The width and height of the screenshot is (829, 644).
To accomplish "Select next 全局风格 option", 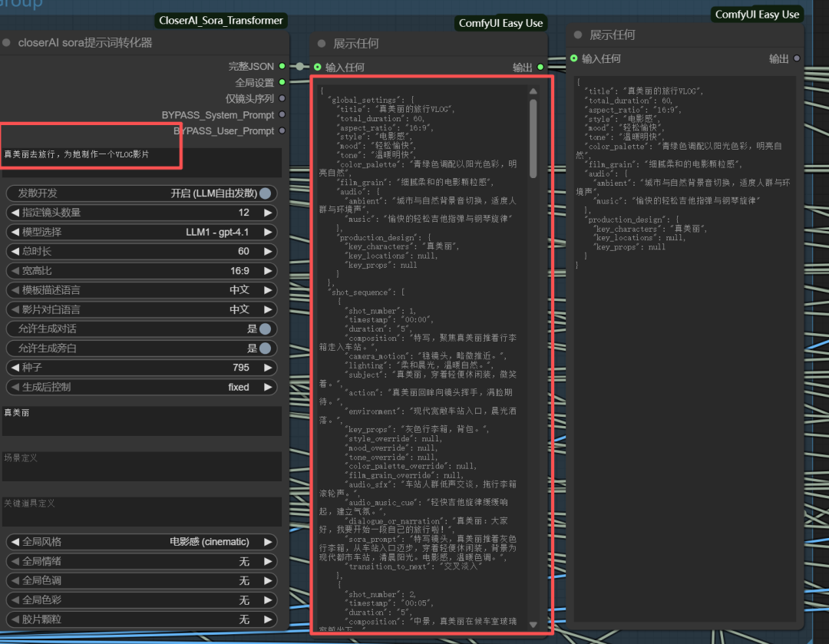I will point(268,542).
